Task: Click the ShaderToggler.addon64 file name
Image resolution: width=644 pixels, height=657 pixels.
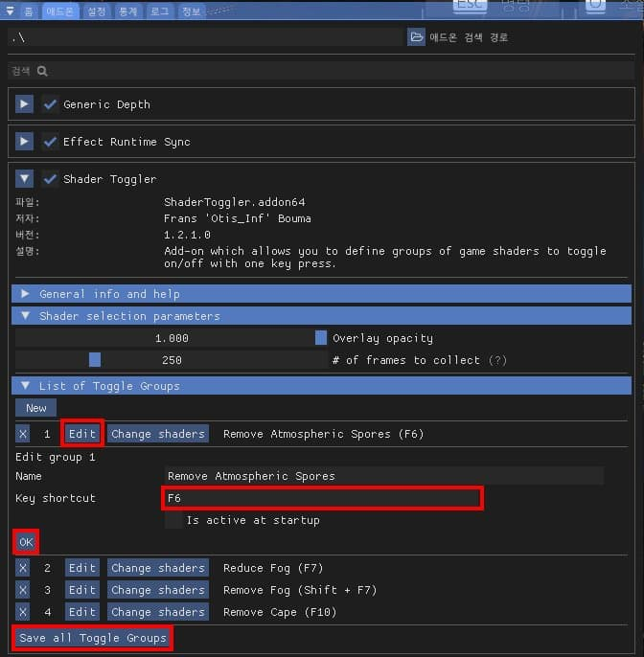Action: click(235, 202)
